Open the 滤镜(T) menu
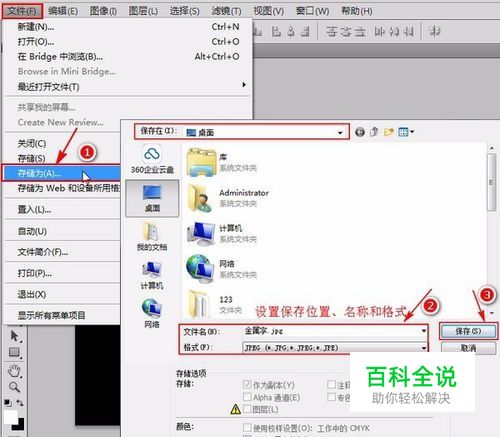The width and height of the screenshot is (500, 437). [226, 11]
